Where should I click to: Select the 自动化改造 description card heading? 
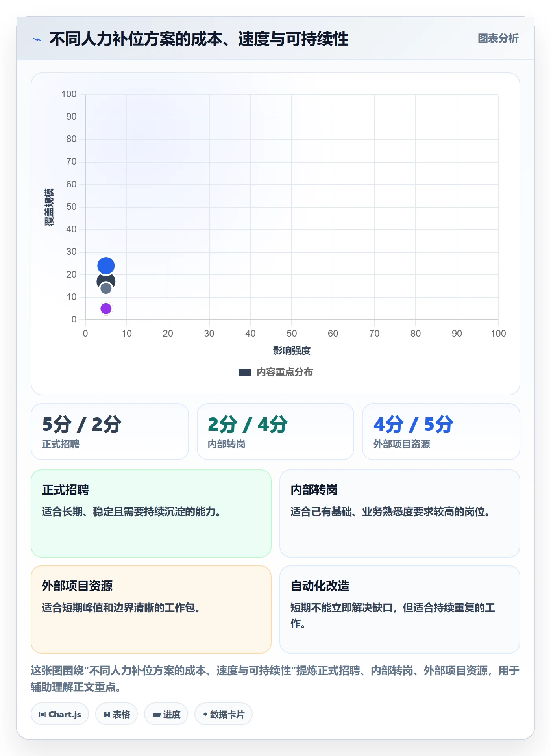320,586
